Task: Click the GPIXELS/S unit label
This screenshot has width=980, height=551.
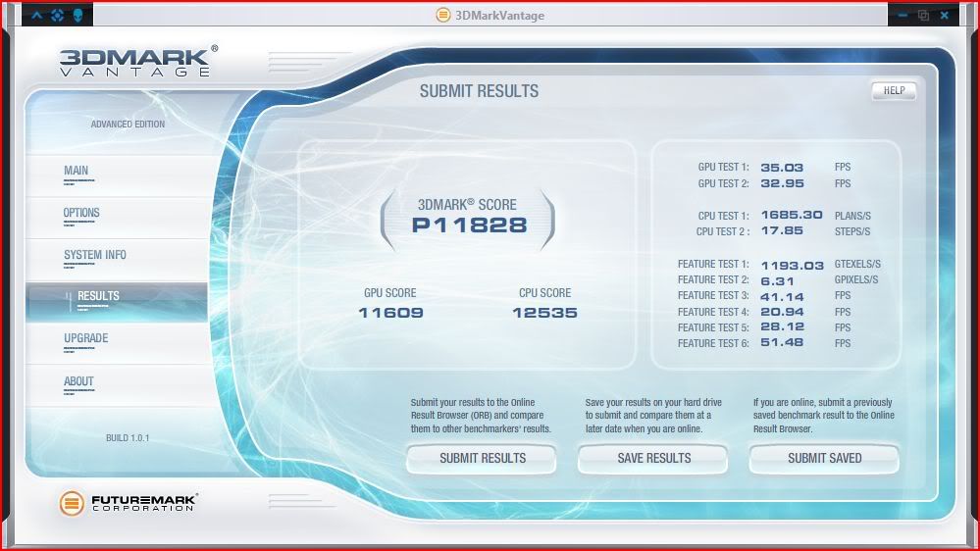Action: coord(856,279)
